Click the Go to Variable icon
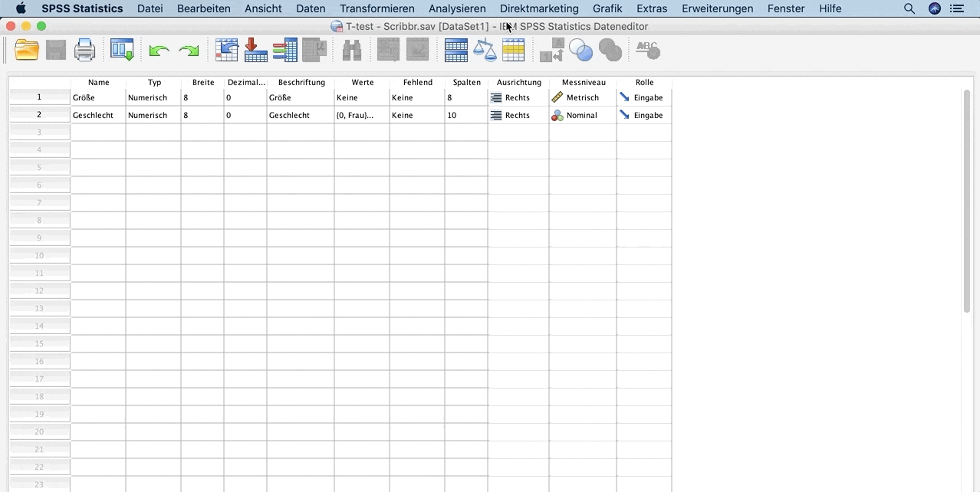Image resolution: width=980 pixels, height=492 pixels. click(255, 51)
